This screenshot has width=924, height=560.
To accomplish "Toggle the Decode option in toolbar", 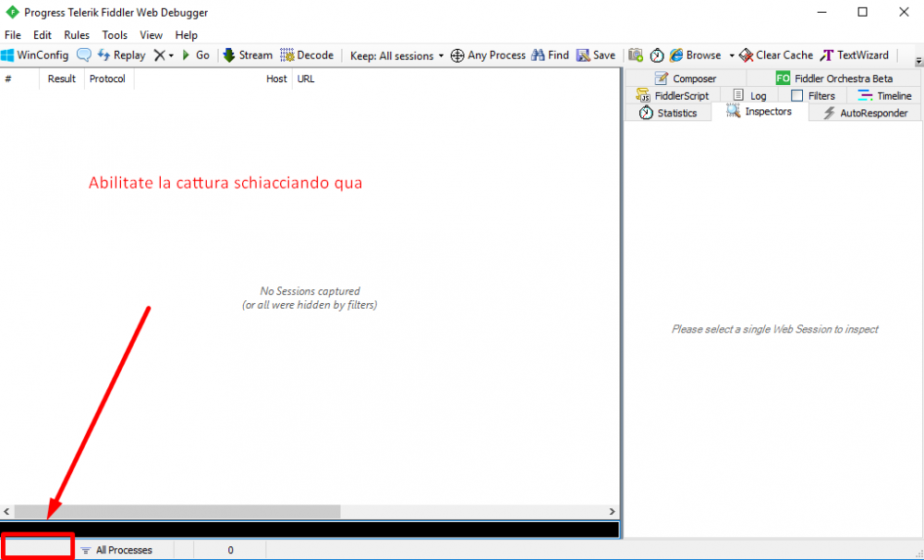I will click(x=307, y=55).
